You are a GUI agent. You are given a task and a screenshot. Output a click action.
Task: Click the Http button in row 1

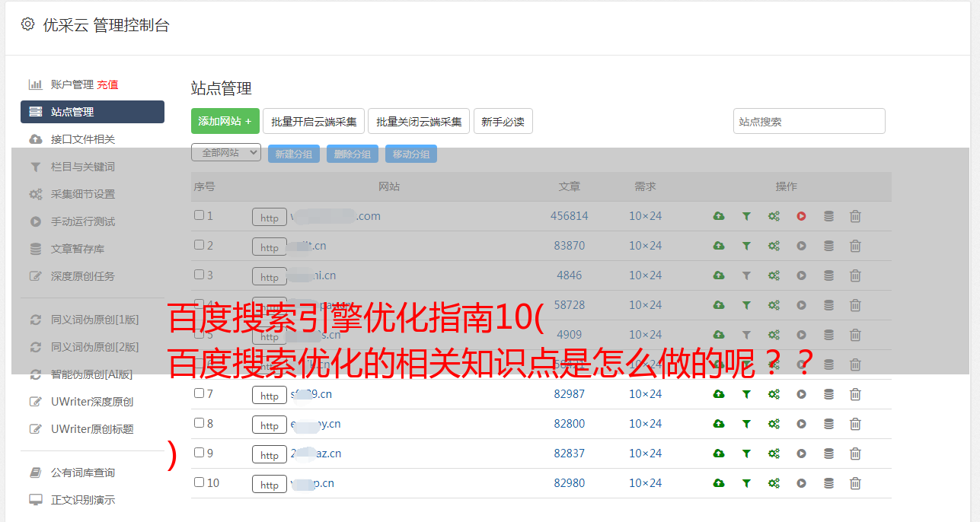pos(270,218)
